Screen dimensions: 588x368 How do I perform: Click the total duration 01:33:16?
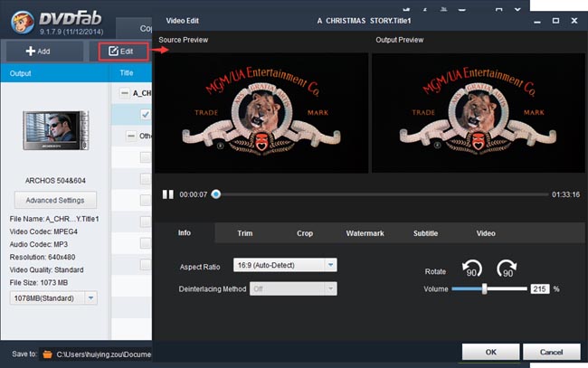565,194
